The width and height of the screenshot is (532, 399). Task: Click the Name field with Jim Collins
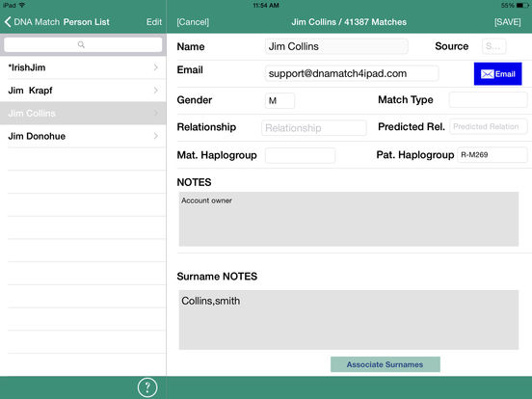(336, 46)
